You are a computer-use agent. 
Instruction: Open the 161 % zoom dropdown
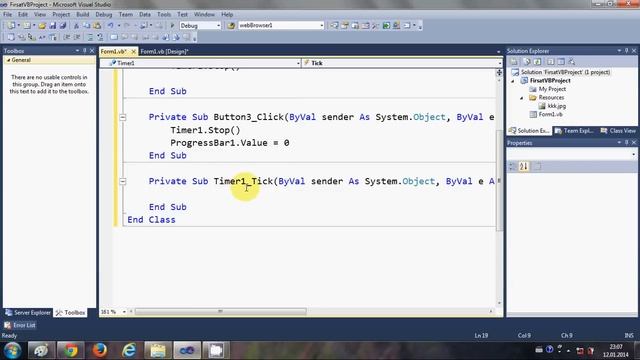(x=124, y=312)
